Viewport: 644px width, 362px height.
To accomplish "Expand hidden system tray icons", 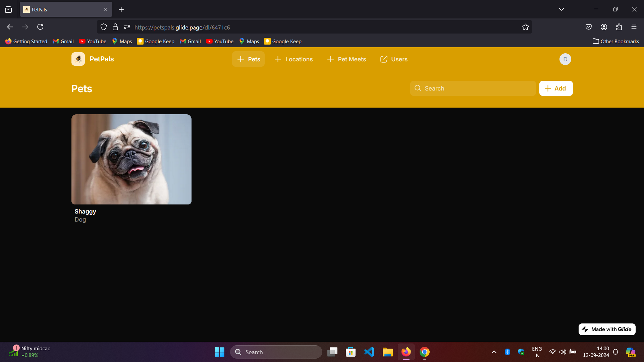I will 494,352.
